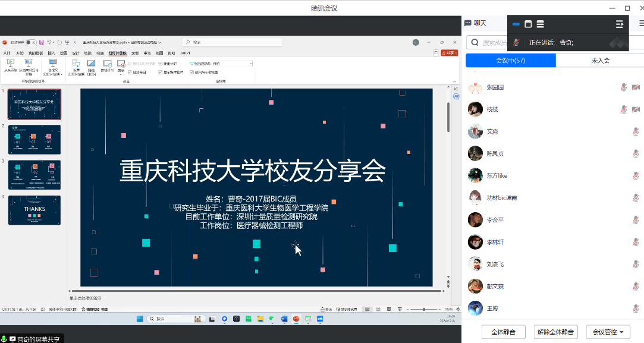
Task: Open the Set Up Slide Show icon
Action: click(x=76, y=63)
